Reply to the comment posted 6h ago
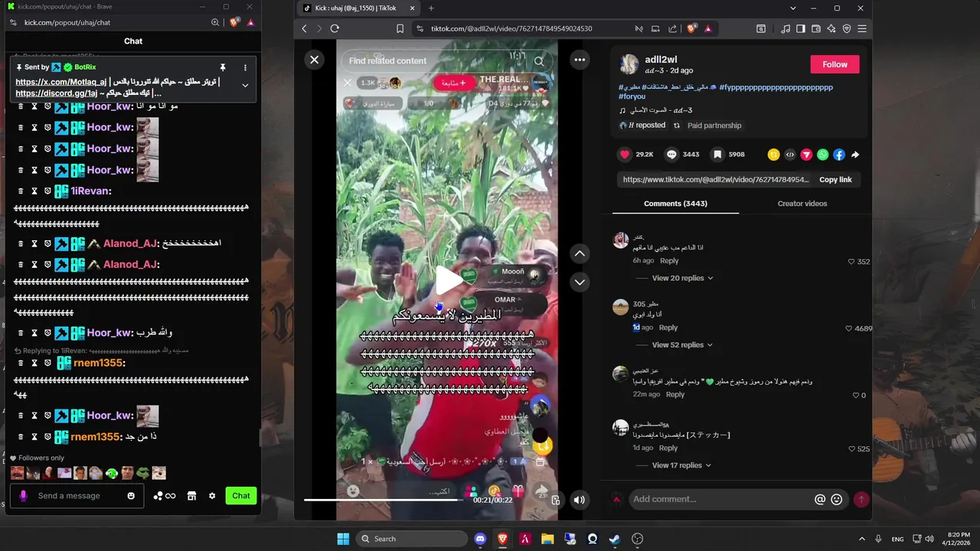 (669, 261)
